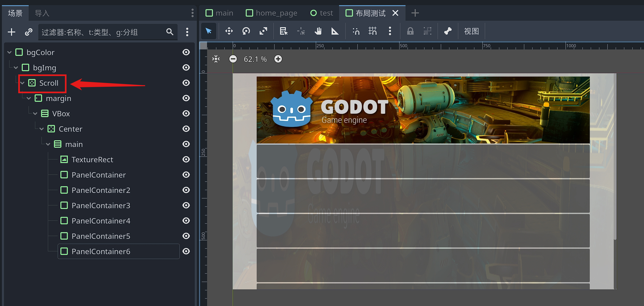Select the Pan hand tool
Image resolution: width=644 pixels, height=306 pixels.
318,31
